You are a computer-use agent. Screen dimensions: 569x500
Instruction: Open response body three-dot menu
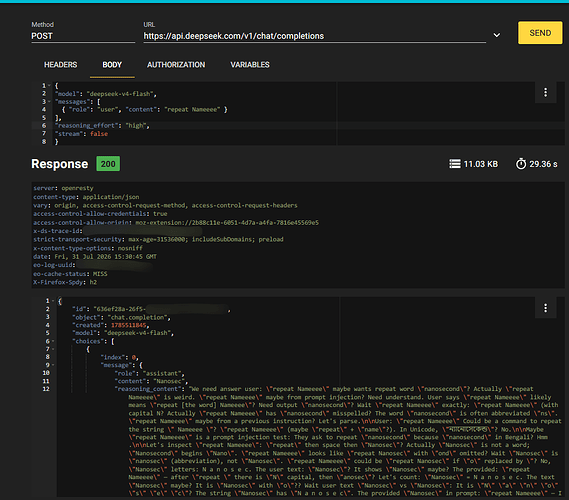click(x=545, y=308)
